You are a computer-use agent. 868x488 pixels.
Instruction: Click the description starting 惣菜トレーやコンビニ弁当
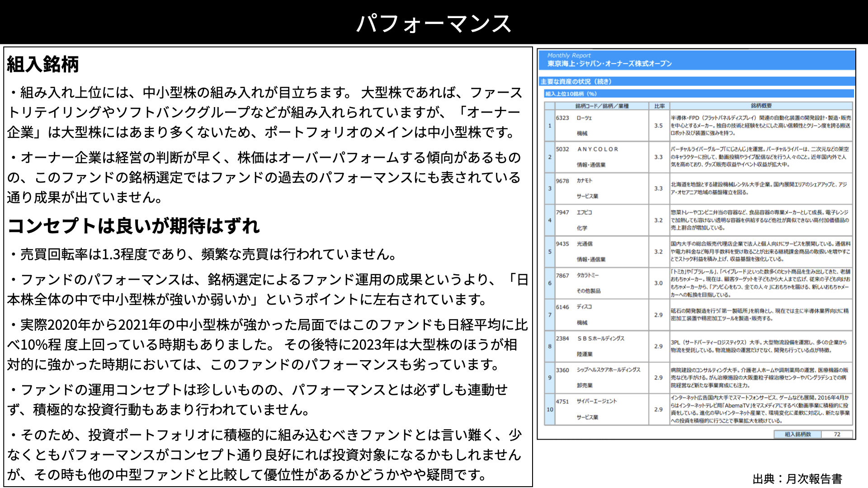click(x=760, y=220)
